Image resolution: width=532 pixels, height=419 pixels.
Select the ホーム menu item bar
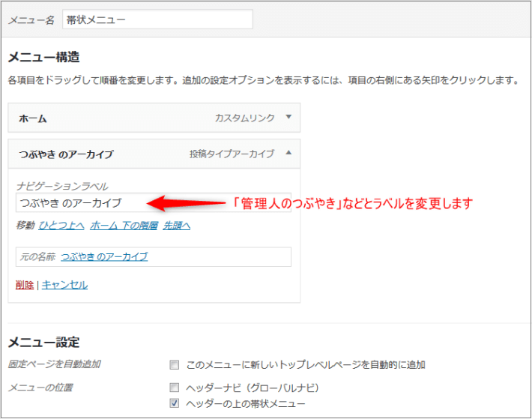154,118
